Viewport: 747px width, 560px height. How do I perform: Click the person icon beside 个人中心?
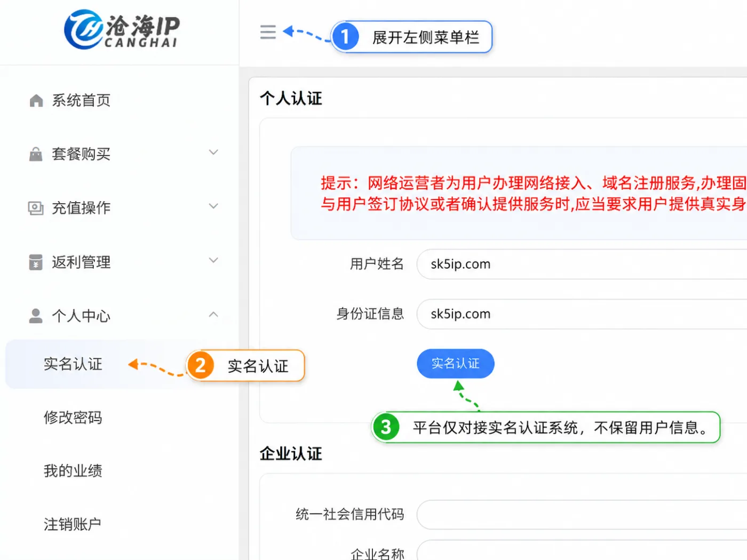pyautogui.click(x=36, y=316)
